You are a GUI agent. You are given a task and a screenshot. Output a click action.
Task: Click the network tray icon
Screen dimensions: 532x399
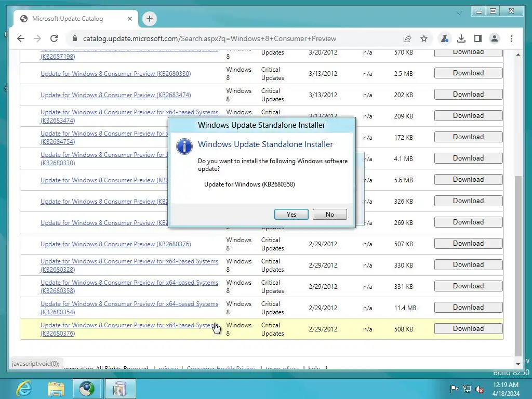pos(467,389)
